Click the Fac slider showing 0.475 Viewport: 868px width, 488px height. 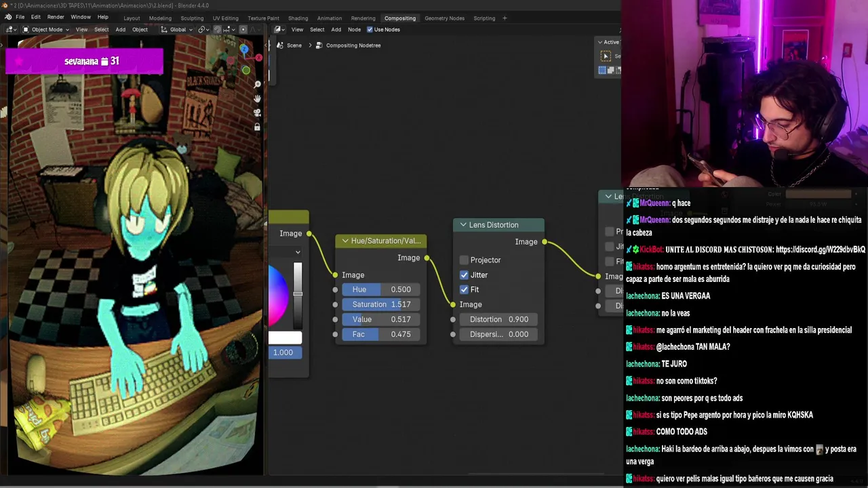click(381, 334)
